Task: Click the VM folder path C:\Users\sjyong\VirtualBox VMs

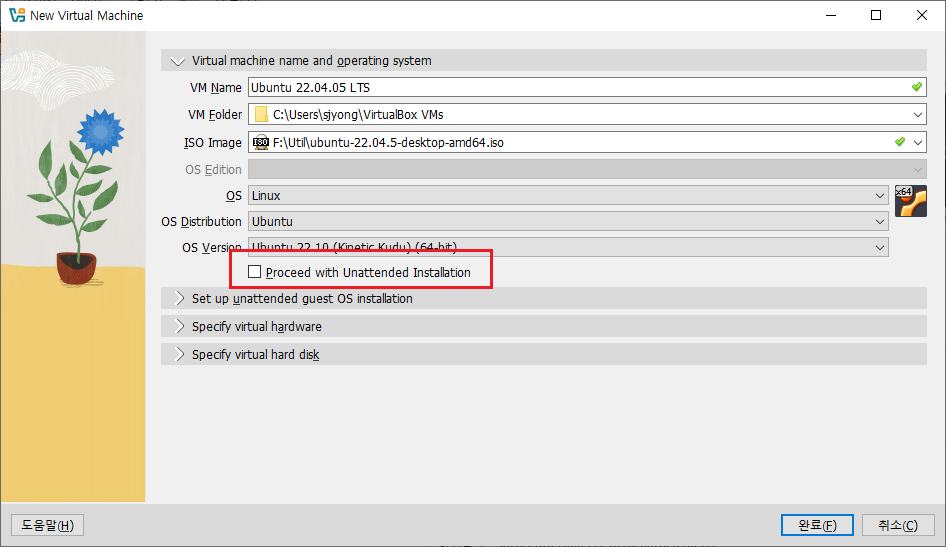Action: click(358, 115)
